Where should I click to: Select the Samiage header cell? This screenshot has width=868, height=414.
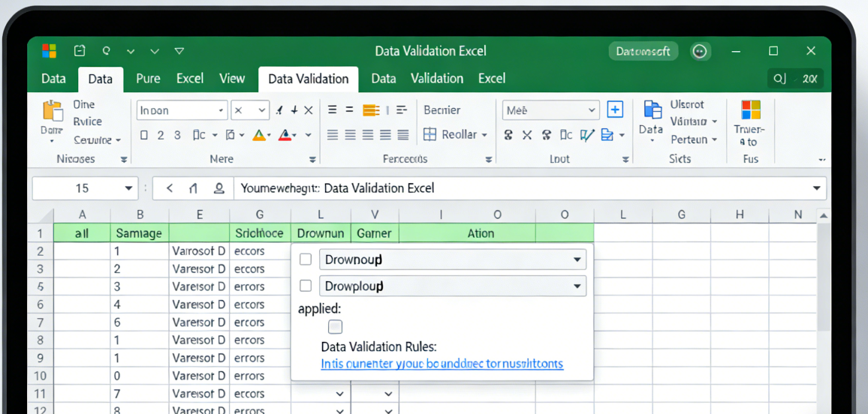[x=140, y=233]
